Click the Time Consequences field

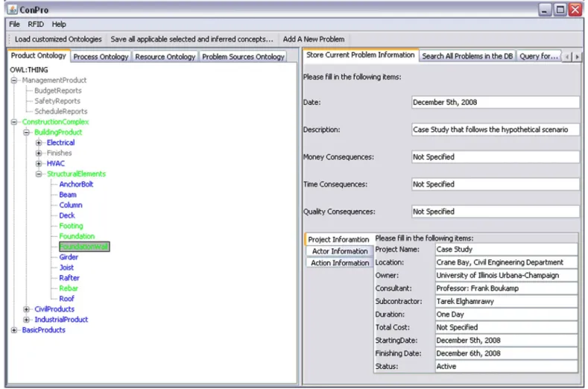point(495,185)
